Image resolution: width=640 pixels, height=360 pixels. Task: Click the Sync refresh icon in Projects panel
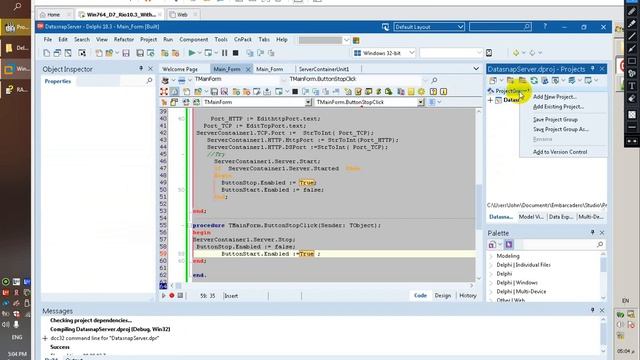(x=534, y=80)
